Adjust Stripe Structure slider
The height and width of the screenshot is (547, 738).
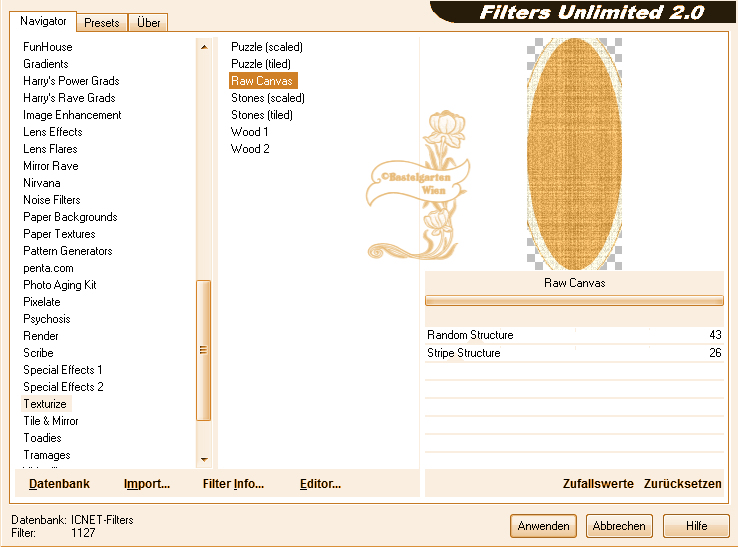[x=574, y=353]
